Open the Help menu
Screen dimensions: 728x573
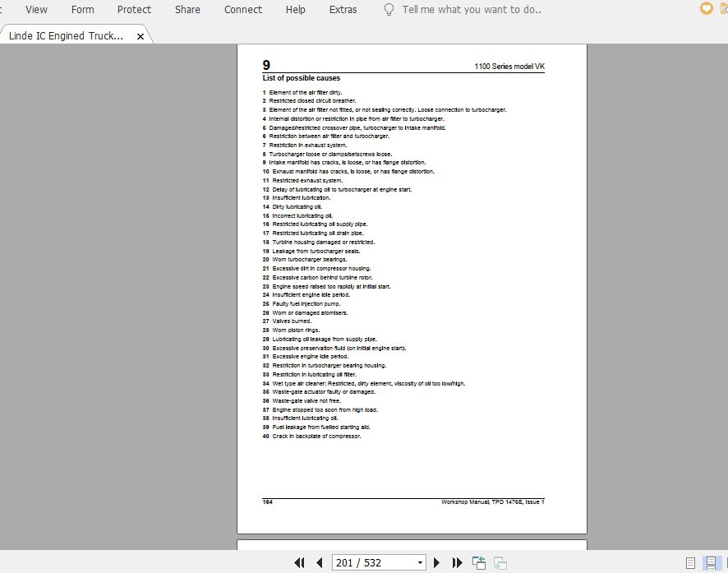click(x=295, y=9)
